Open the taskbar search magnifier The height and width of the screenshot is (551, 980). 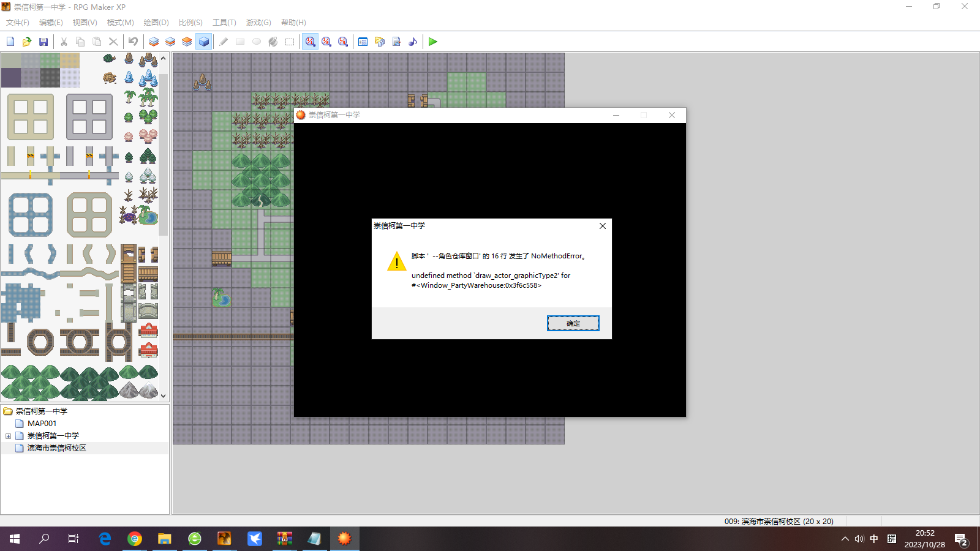point(44,539)
